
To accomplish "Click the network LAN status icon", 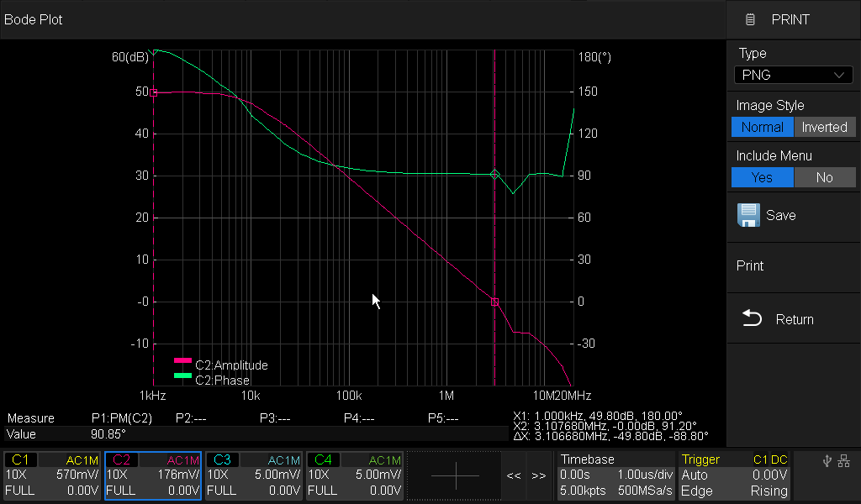I will click(844, 460).
